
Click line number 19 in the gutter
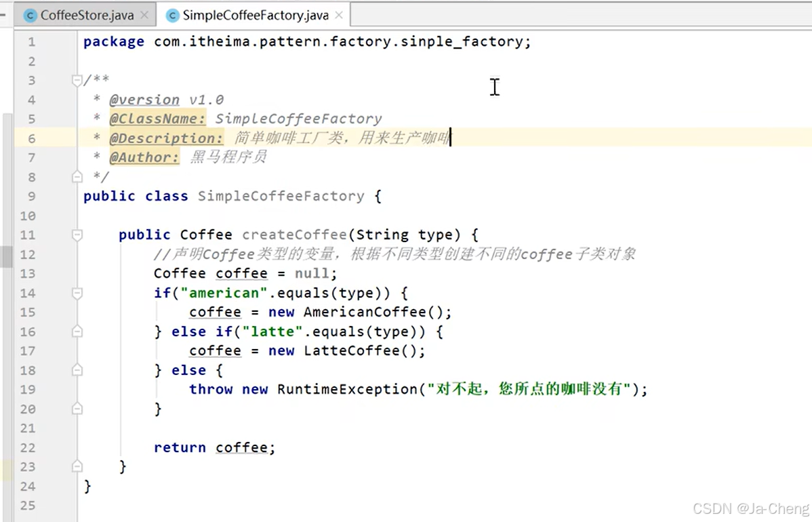coord(28,389)
